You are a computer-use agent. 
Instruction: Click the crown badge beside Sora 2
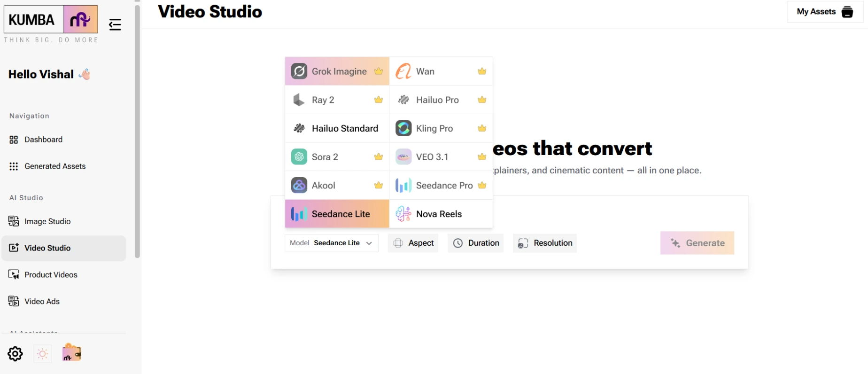click(379, 157)
